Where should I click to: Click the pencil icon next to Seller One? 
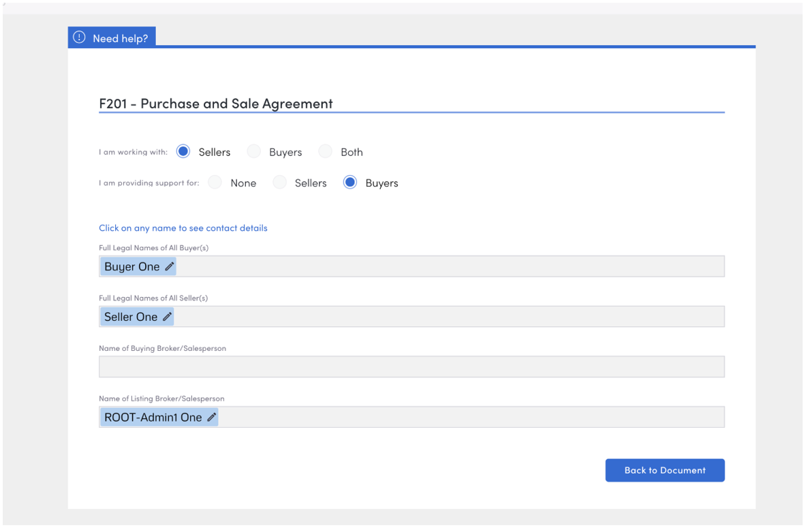pos(167,317)
